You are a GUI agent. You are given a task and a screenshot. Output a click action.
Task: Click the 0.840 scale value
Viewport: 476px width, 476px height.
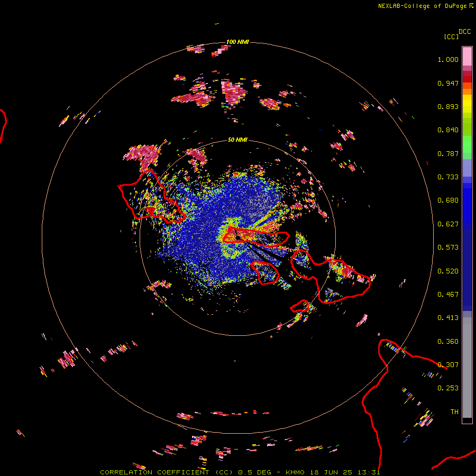coord(448,130)
